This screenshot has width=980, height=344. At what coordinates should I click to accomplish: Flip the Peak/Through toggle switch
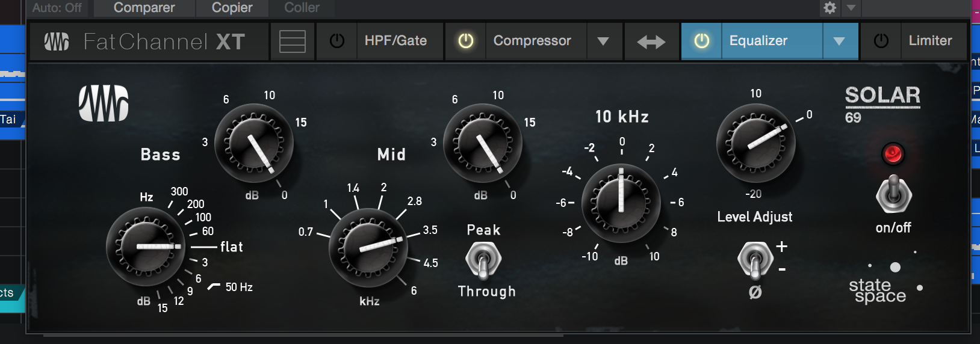coord(483,261)
